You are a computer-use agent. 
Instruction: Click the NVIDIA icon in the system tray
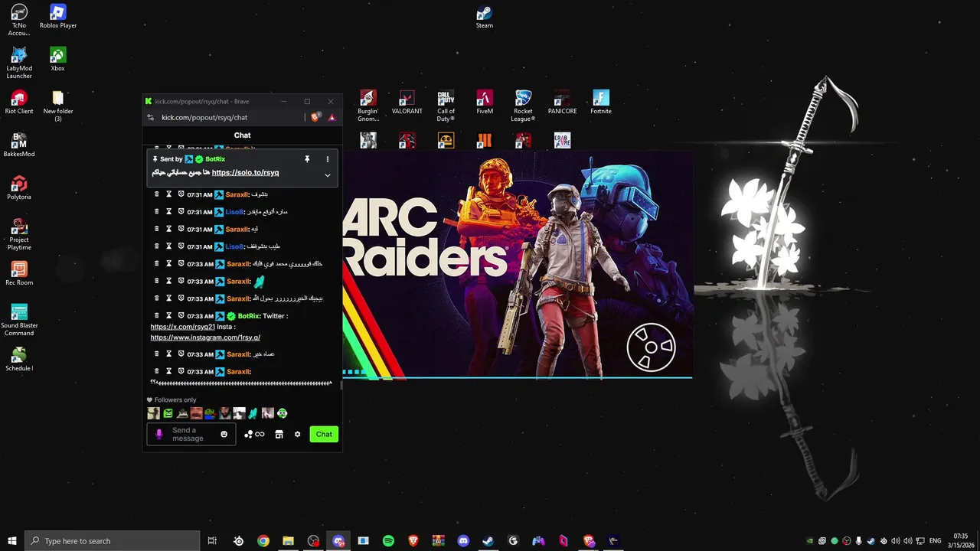810,541
